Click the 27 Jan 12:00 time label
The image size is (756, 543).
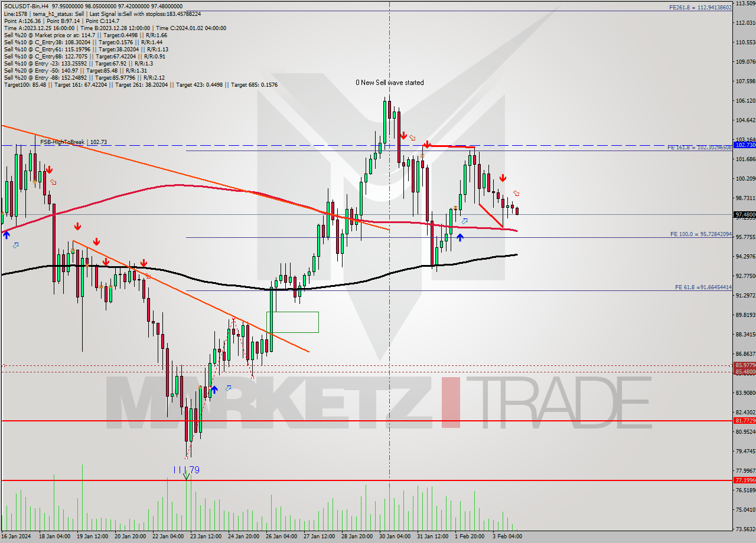pyautogui.click(x=319, y=537)
